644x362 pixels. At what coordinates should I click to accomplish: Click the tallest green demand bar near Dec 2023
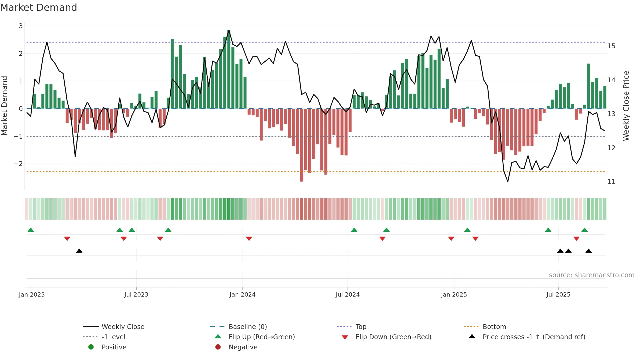click(229, 69)
